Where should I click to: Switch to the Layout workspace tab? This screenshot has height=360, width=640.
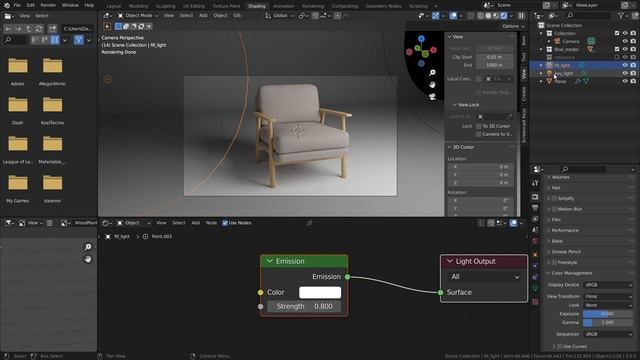pyautogui.click(x=113, y=6)
